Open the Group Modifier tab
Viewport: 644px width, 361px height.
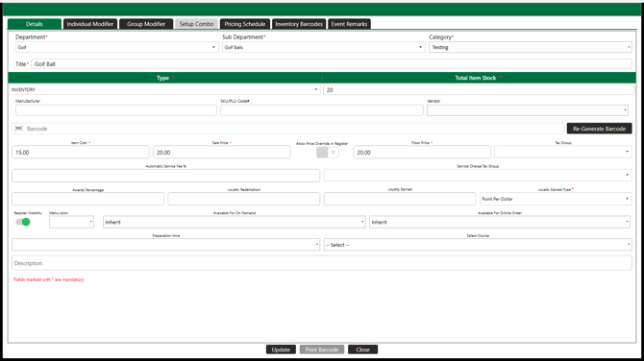[x=146, y=24]
